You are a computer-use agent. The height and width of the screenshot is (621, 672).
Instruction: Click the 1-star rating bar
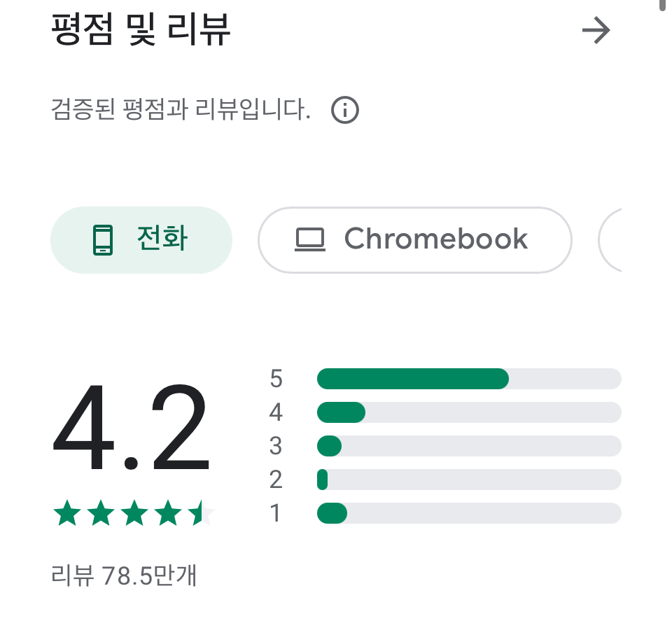469,513
